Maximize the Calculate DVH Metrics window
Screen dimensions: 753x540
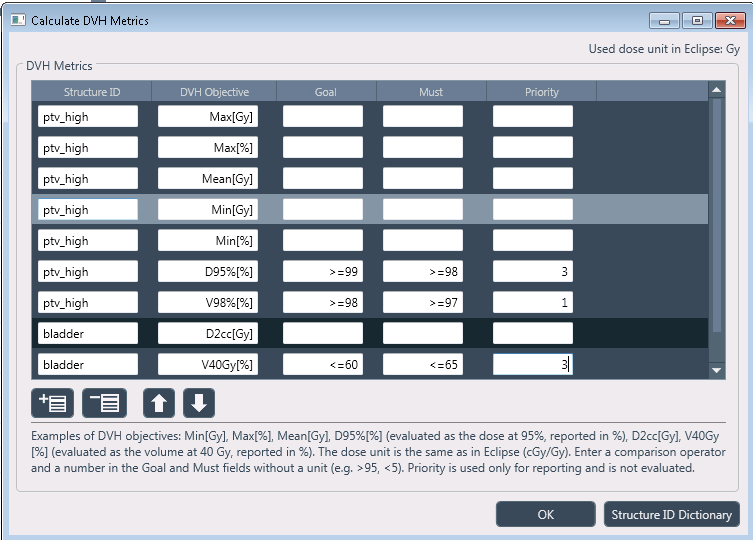pyautogui.click(x=697, y=21)
